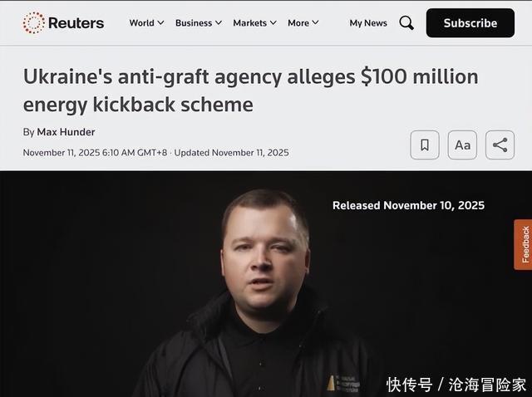This screenshot has height=397, width=532.
Task: Click the Subscribe button
Action: click(x=470, y=23)
